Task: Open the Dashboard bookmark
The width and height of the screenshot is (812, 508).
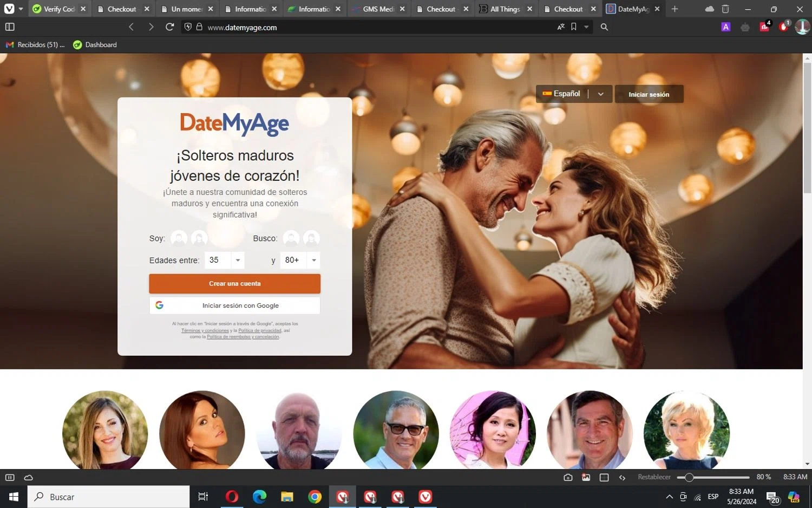Action: point(95,44)
